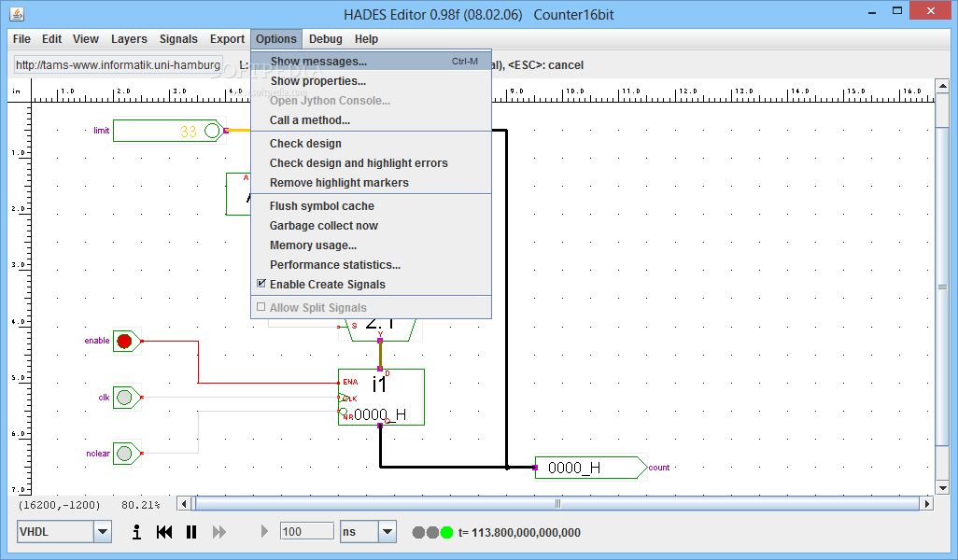Click the single-step play triangle
The height and width of the screenshot is (560, 958).
(x=264, y=531)
